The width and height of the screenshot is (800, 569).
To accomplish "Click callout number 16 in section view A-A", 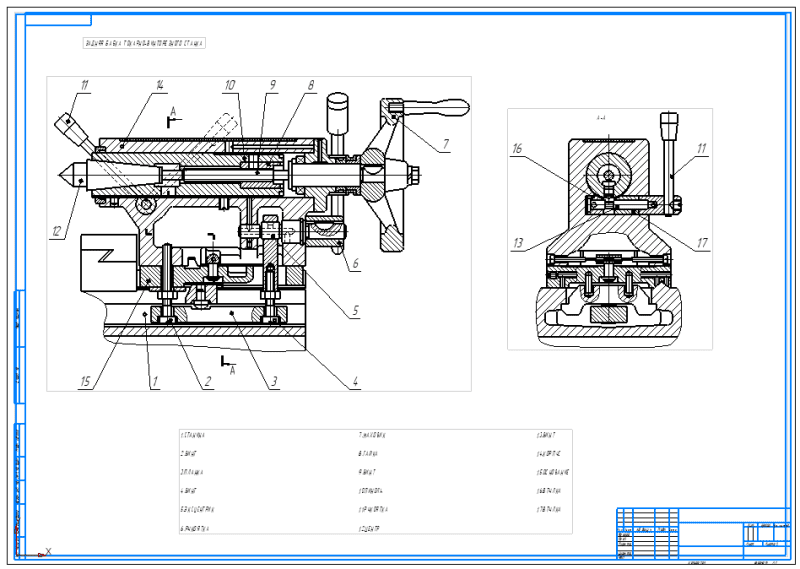I will click(517, 149).
